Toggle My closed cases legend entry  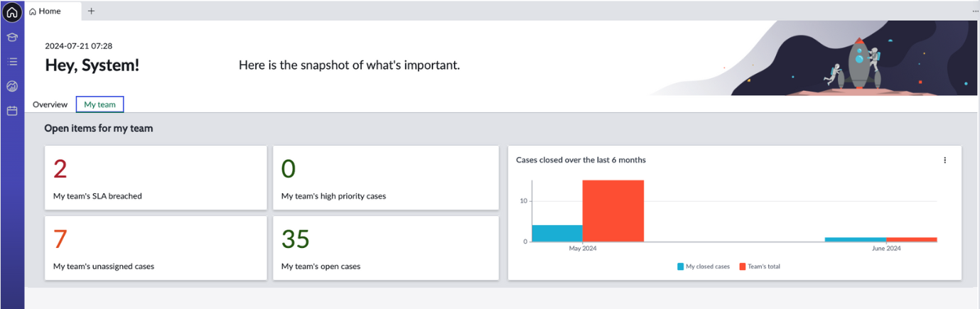coord(704,266)
